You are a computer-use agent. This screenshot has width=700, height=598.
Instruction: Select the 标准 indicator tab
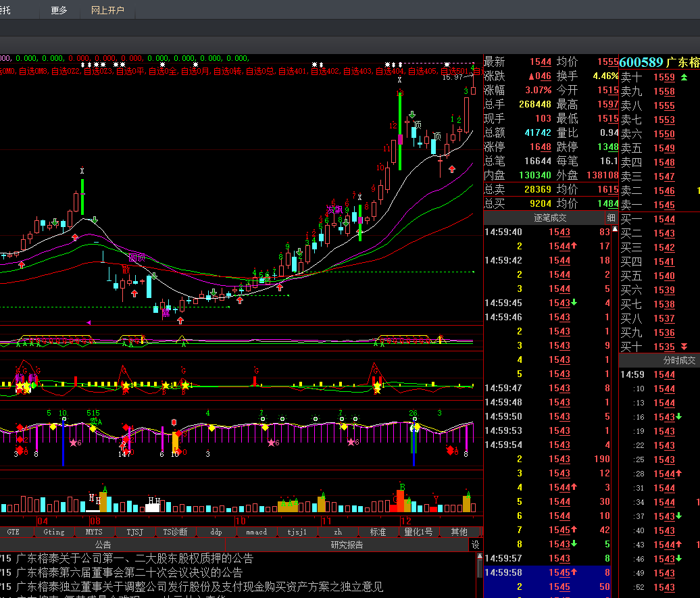pos(378,532)
